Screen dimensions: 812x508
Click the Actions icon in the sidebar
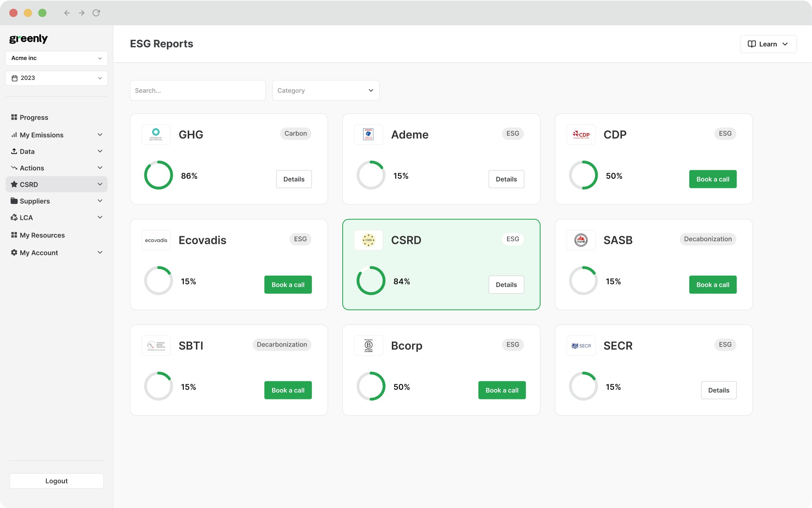[14, 168]
